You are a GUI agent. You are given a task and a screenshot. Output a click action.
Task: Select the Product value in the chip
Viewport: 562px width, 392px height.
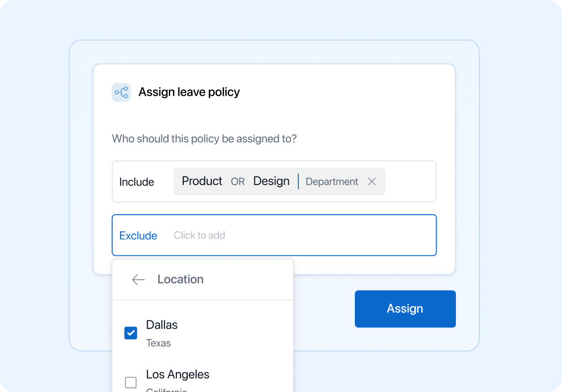(202, 181)
